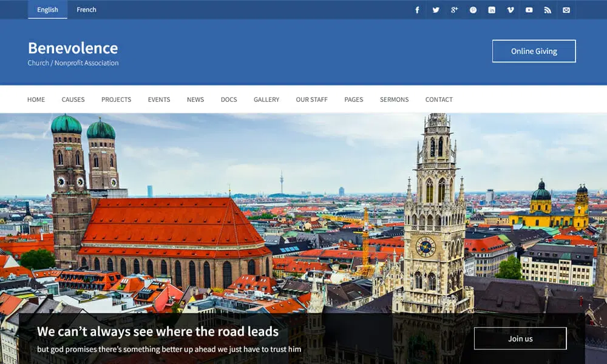
Task: Go to the LinkedIn icon
Action: click(491, 10)
